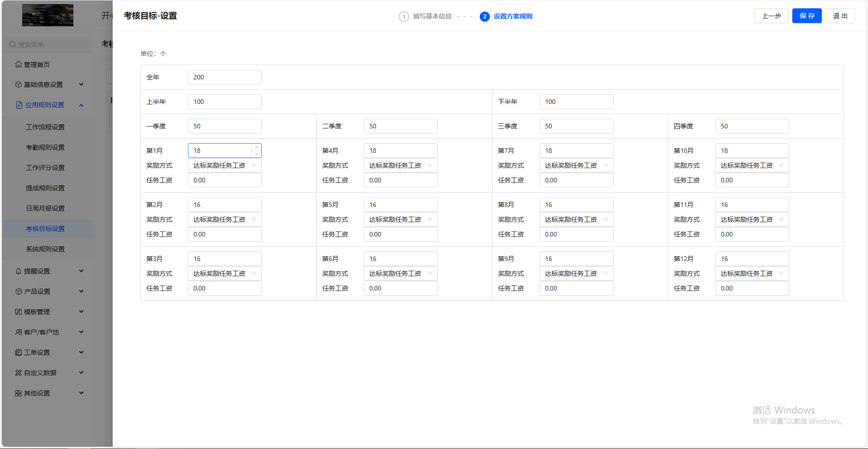The height and width of the screenshot is (449, 868).
Task: Expand 自定义数据 menu chevron
Action: click(81, 373)
